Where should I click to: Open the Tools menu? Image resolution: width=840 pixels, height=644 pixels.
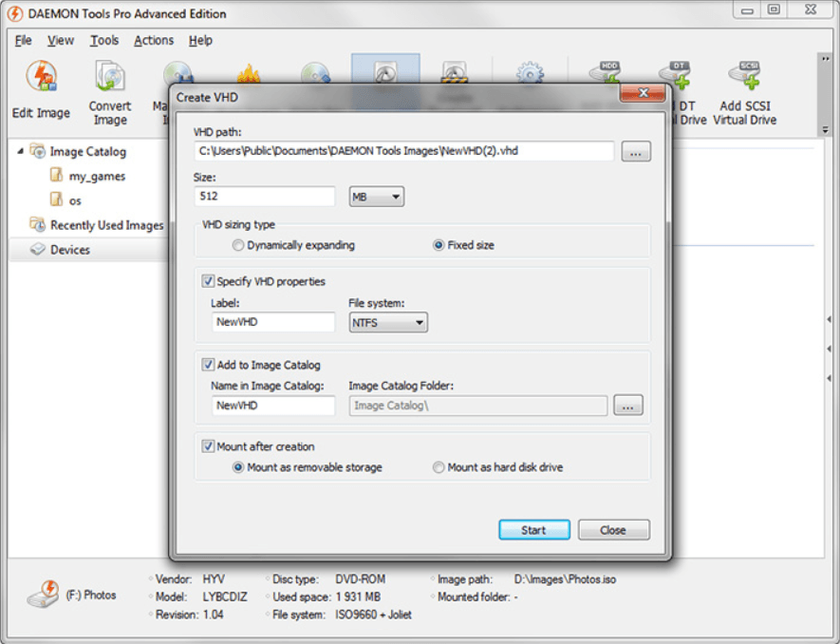click(x=103, y=40)
